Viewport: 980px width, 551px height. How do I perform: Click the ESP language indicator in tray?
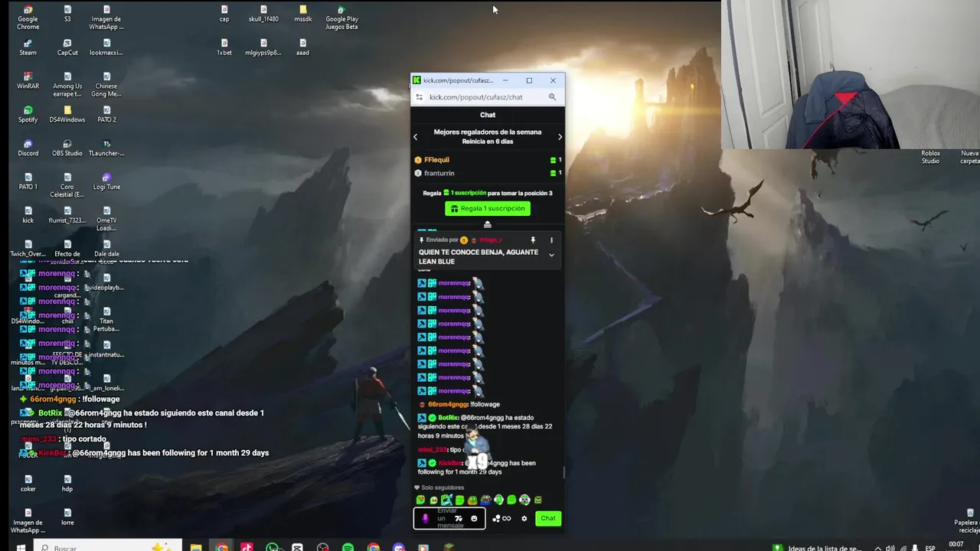coord(930,548)
